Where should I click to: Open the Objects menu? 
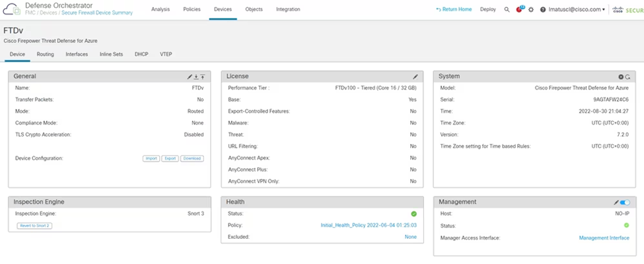click(x=254, y=9)
